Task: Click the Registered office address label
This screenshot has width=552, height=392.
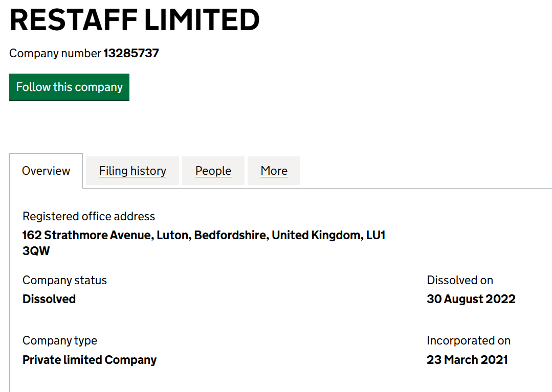Action: tap(89, 216)
